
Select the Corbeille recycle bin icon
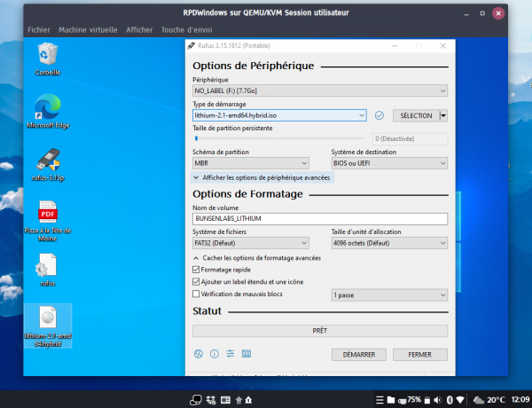pos(47,55)
